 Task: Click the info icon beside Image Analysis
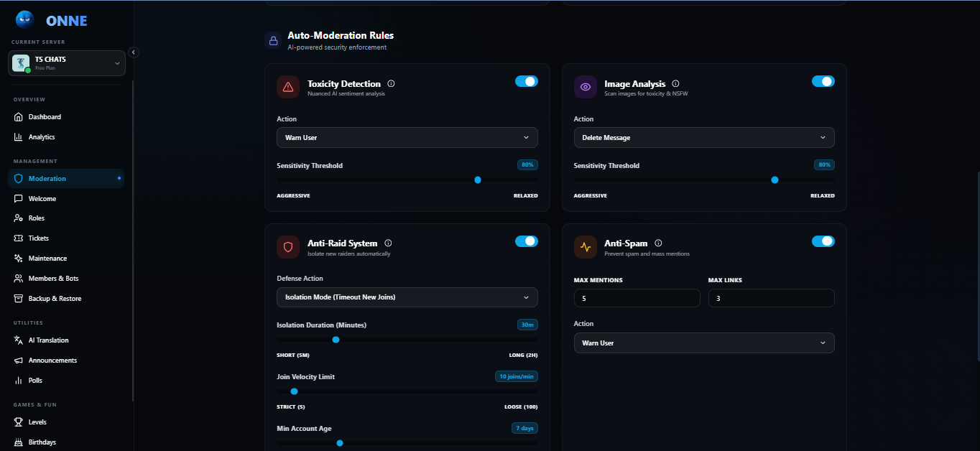pyautogui.click(x=675, y=84)
